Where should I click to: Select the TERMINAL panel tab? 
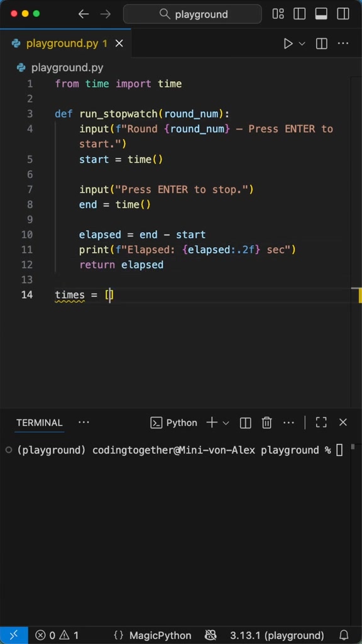(40, 423)
